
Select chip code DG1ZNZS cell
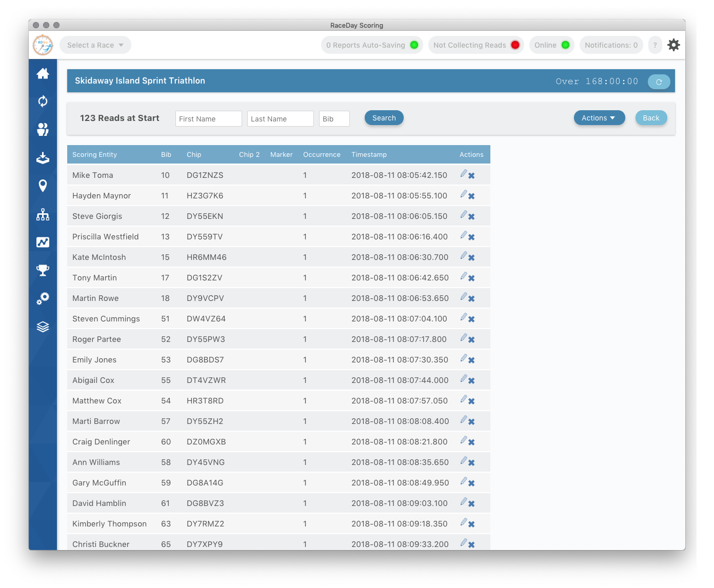(205, 175)
